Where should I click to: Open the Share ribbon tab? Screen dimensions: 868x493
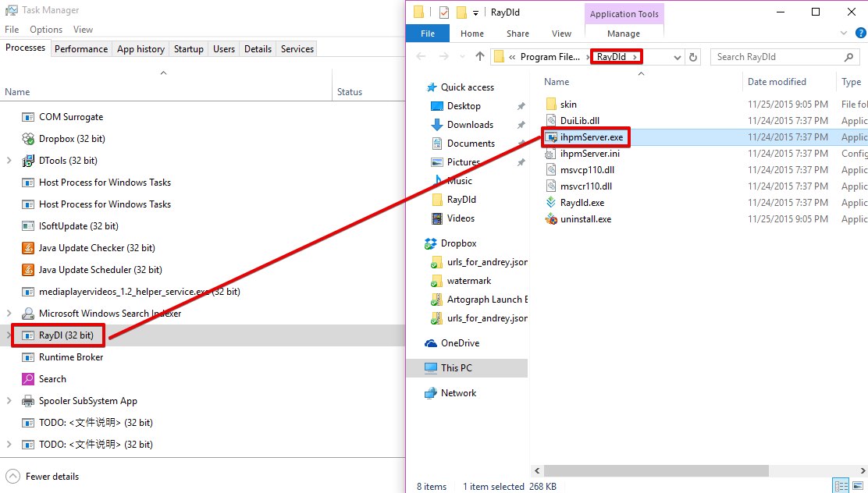[x=518, y=34]
